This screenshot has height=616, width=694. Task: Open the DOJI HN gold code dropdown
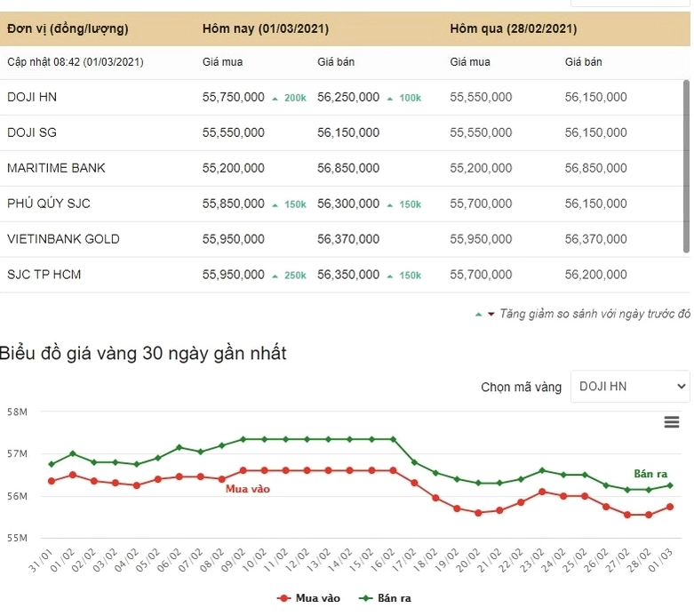tap(630, 387)
